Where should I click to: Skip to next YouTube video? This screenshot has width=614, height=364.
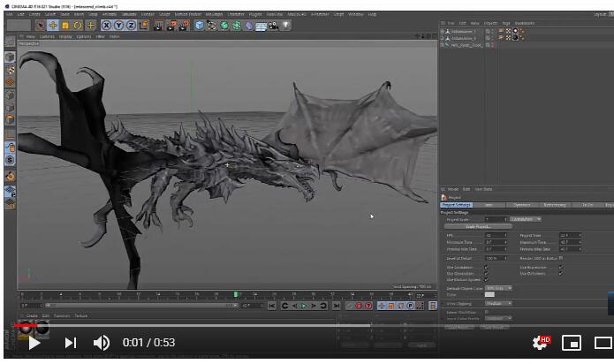click(x=71, y=344)
